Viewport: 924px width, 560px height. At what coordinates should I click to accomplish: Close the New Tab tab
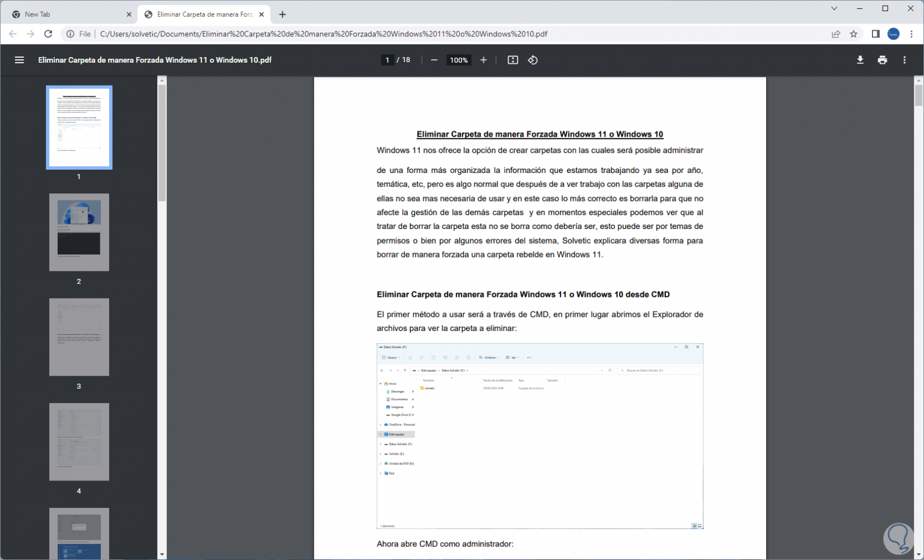click(129, 15)
